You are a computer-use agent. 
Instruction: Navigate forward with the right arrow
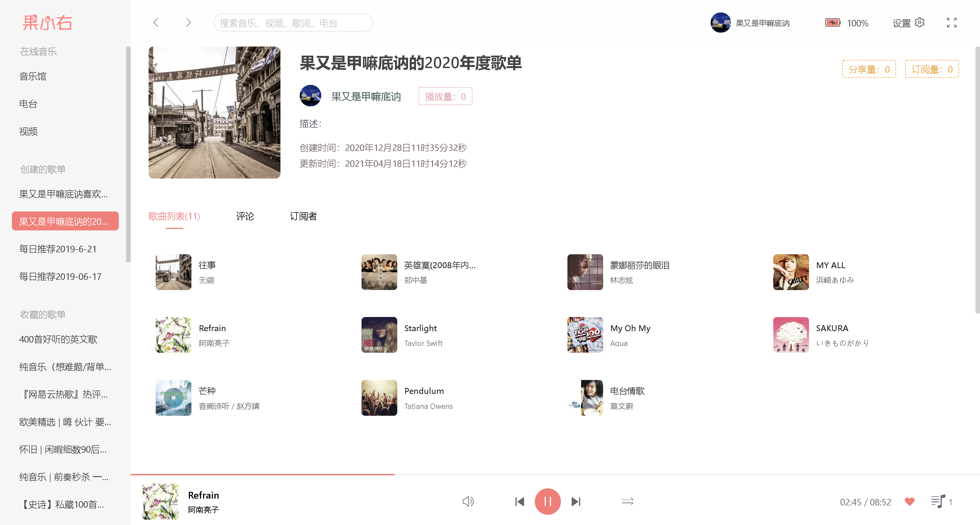pyautogui.click(x=188, y=22)
